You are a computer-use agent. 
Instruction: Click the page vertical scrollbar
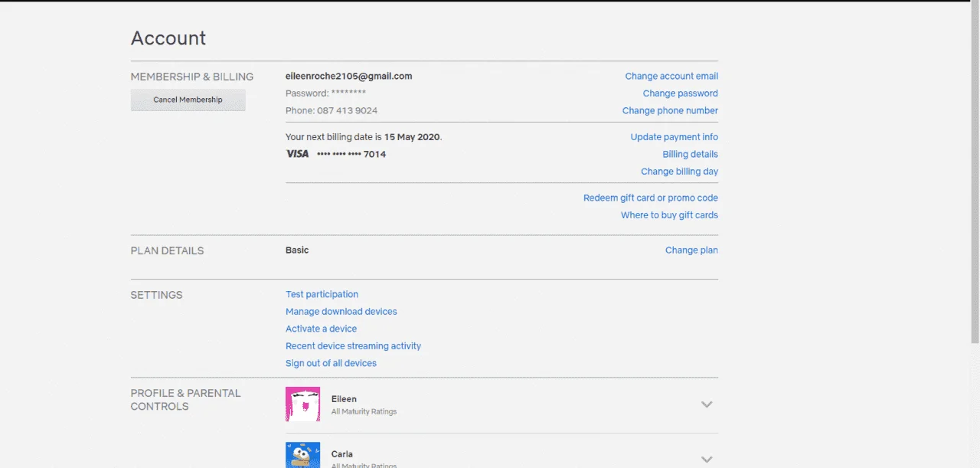tap(975, 172)
